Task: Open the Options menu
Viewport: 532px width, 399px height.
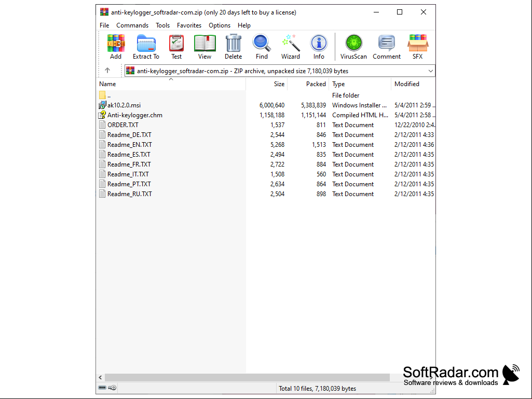Action: tap(220, 25)
